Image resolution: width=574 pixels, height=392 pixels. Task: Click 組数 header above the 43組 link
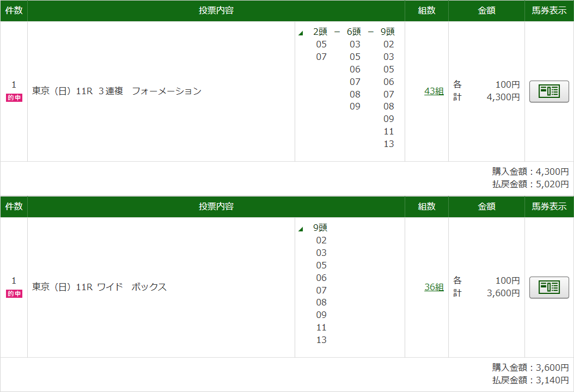click(x=426, y=11)
